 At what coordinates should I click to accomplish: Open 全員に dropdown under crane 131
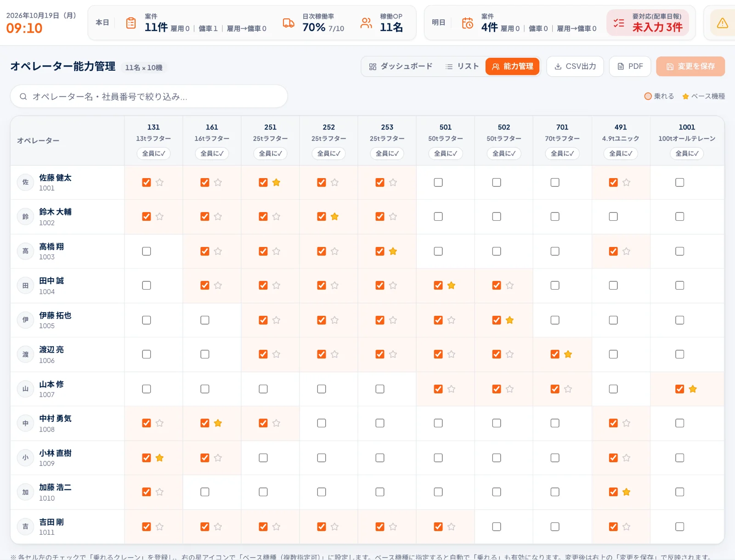coord(153,153)
